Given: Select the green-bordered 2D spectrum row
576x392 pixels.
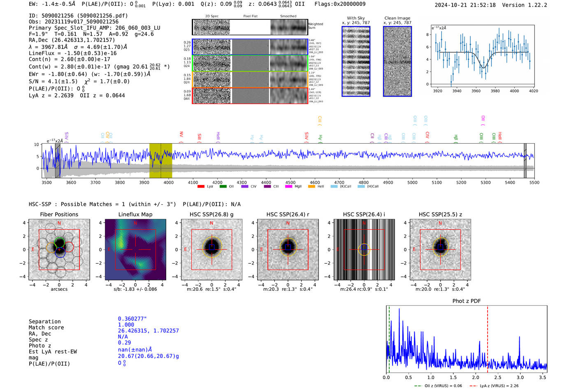Looking at the screenshot, I should click(250, 63).
